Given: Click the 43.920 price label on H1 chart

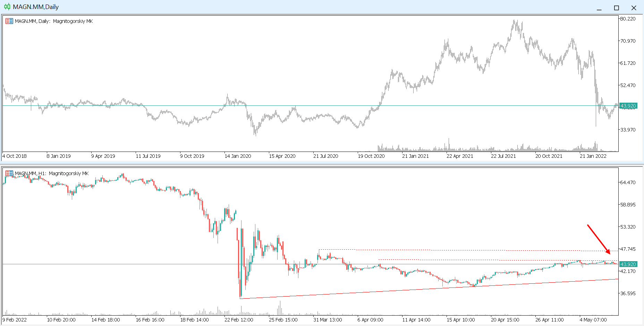Looking at the screenshot, I should click(628, 264).
